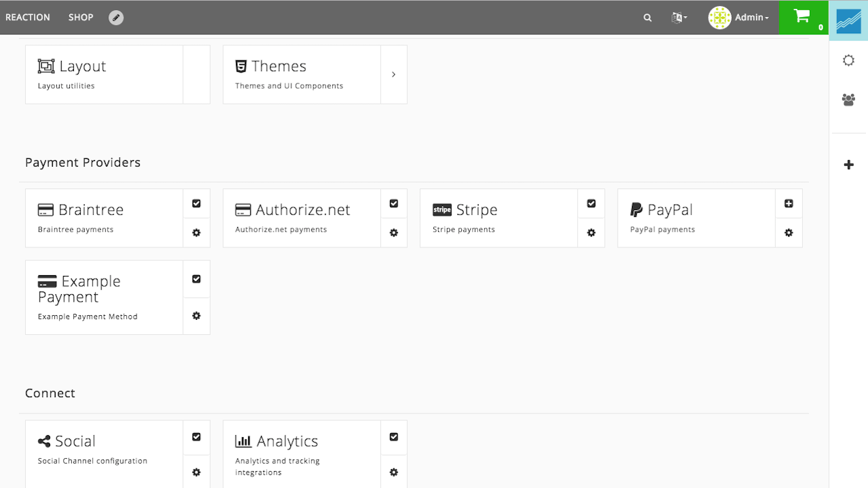Open the Social channel configuration card
This screenshot has width=868, height=488.
point(104,450)
